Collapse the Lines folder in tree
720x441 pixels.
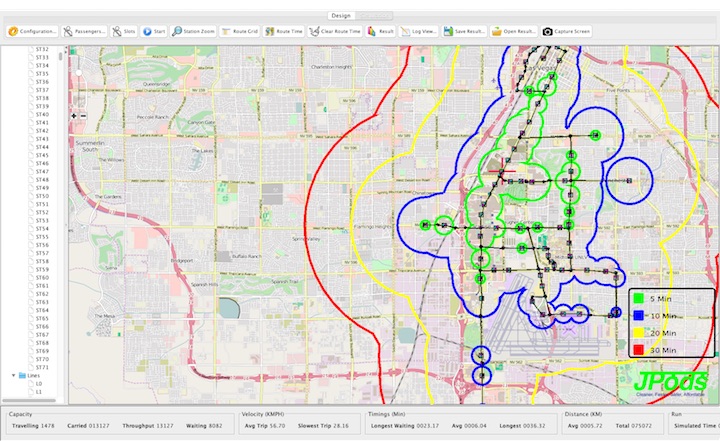pos(14,375)
